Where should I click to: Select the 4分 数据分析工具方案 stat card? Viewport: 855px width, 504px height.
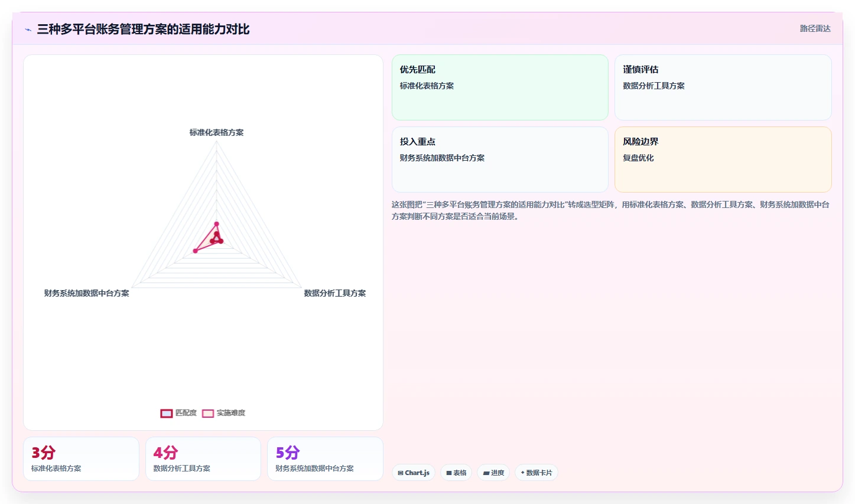(x=203, y=459)
